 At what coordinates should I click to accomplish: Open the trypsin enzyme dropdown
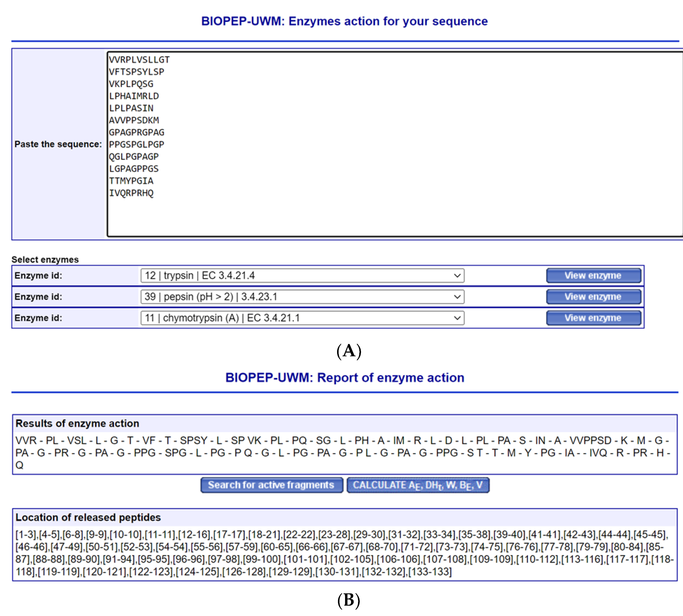(298, 275)
